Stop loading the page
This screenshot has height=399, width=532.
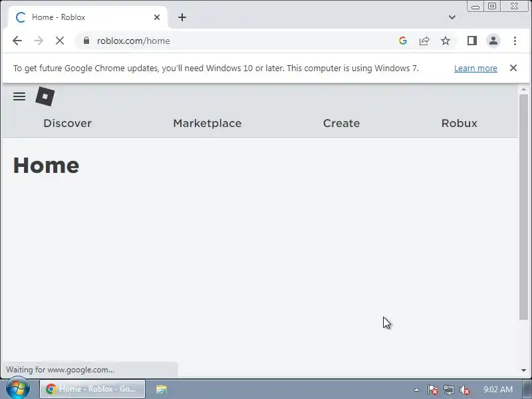[x=60, y=41]
